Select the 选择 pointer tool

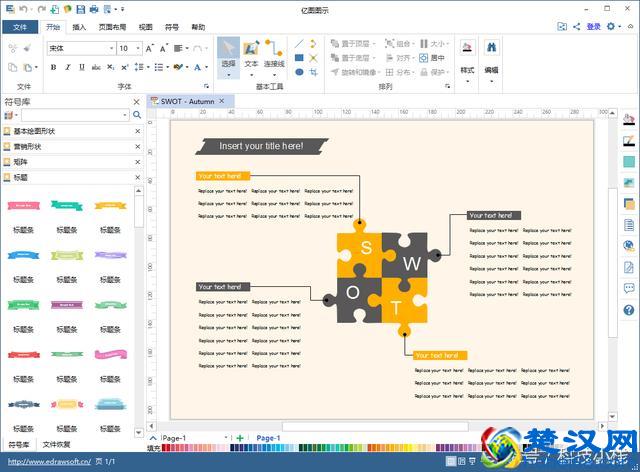click(x=228, y=57)
